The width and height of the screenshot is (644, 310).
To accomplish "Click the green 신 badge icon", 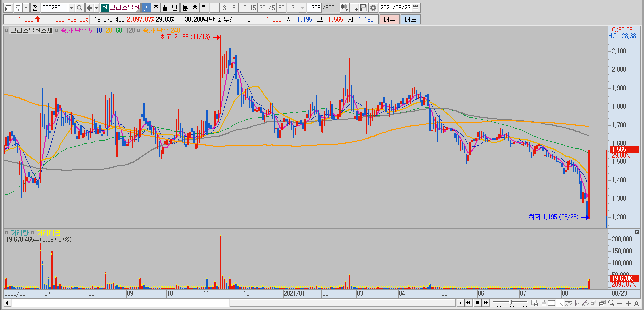I will tap(105, 8).
